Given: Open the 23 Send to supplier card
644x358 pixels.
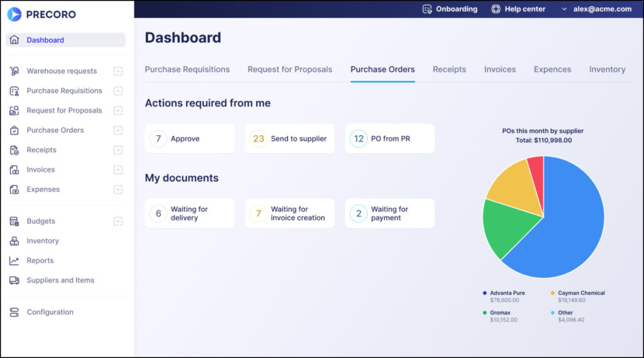Looking at the screenshot, I should click(x=289, y=138).
